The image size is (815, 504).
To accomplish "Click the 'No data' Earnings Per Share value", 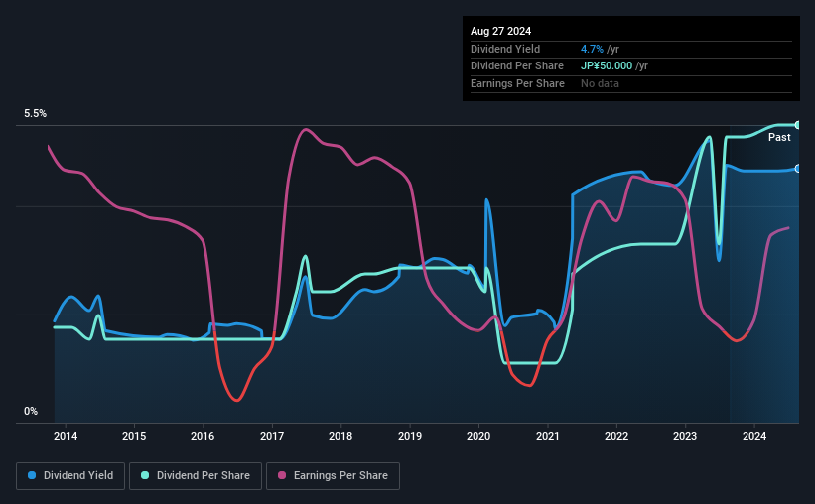I will (600, 83).
